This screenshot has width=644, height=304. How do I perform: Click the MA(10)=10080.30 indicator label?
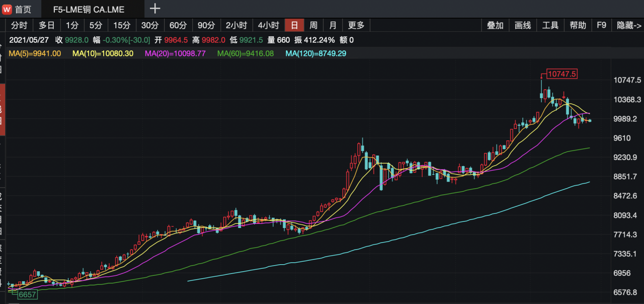(103, 53)
